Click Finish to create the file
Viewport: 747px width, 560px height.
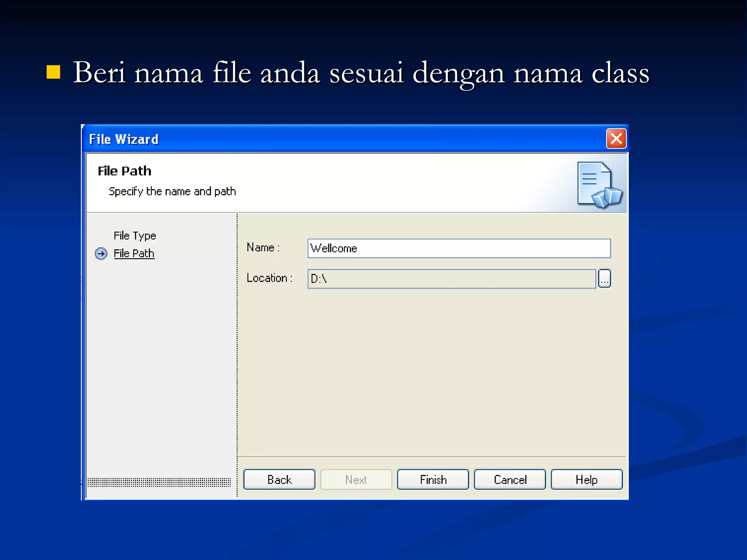433,479
